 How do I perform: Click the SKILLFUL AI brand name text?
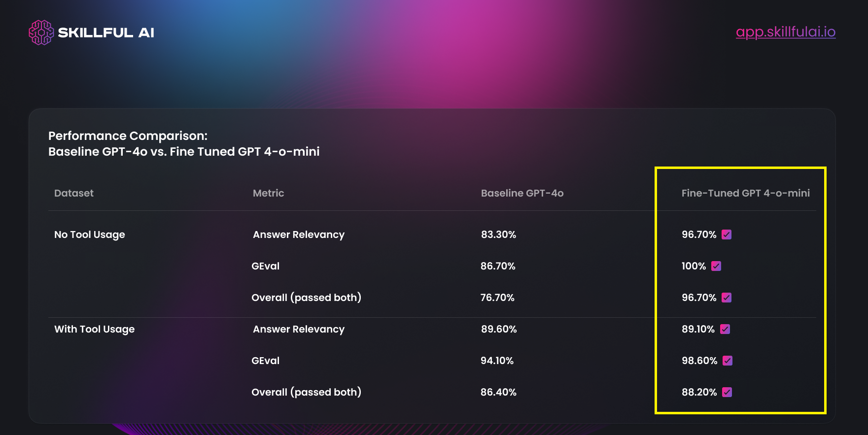tap(106, 33)
